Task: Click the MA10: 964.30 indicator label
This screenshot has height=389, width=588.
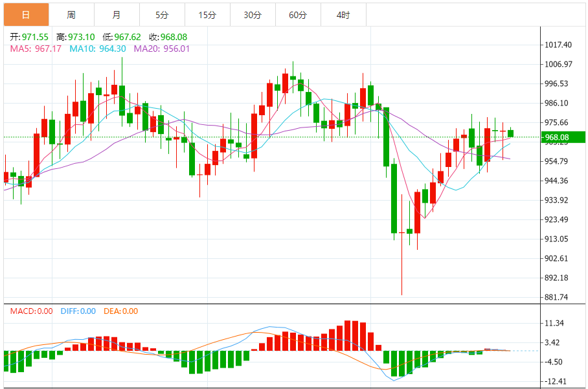Action: point(98,49)
